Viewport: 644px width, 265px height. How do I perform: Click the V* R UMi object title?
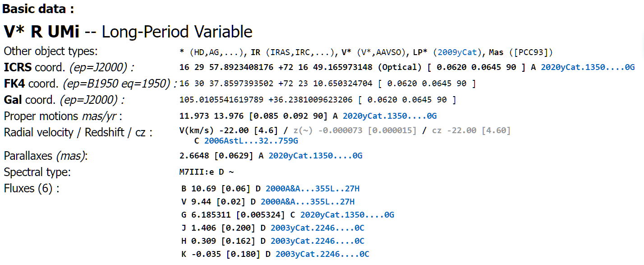[x=41, y=32]
